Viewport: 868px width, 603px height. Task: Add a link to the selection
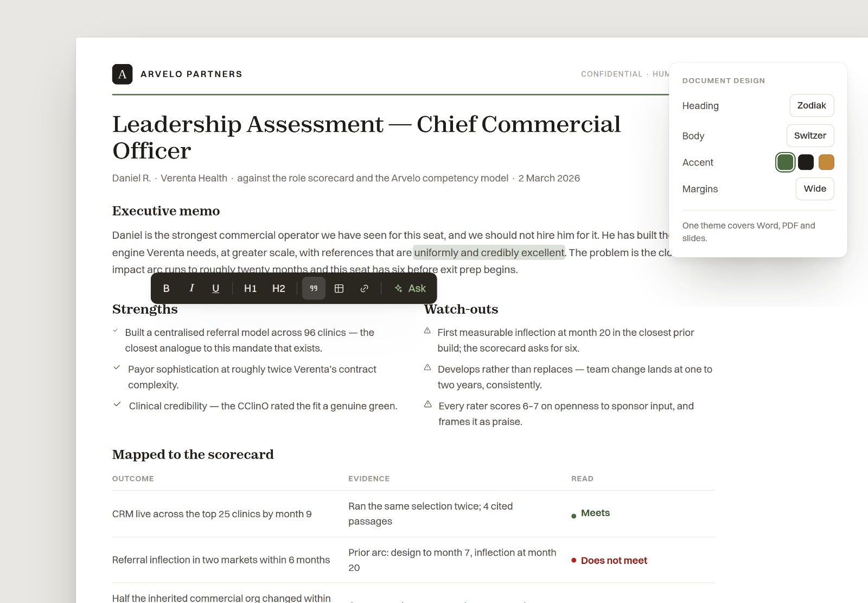tap(365, 288)
